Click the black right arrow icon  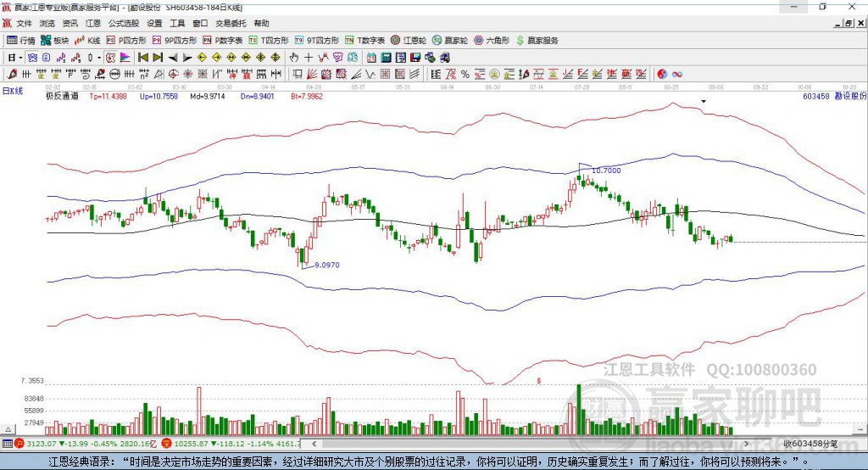click(187, 58)
